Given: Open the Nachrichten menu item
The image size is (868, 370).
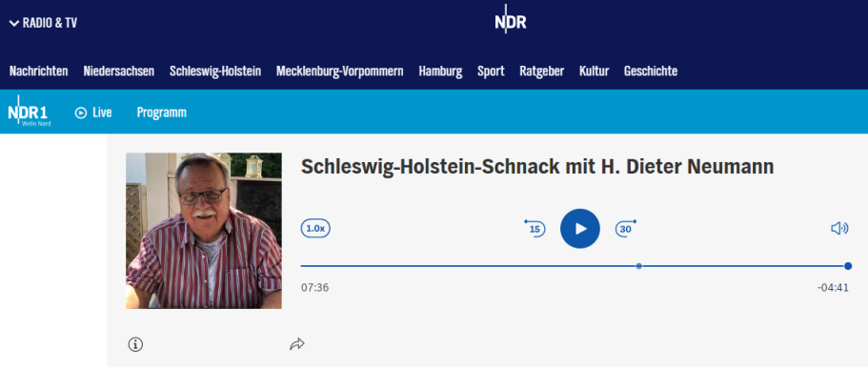Looking at the screenshot, I should click(x=39, y=71).
